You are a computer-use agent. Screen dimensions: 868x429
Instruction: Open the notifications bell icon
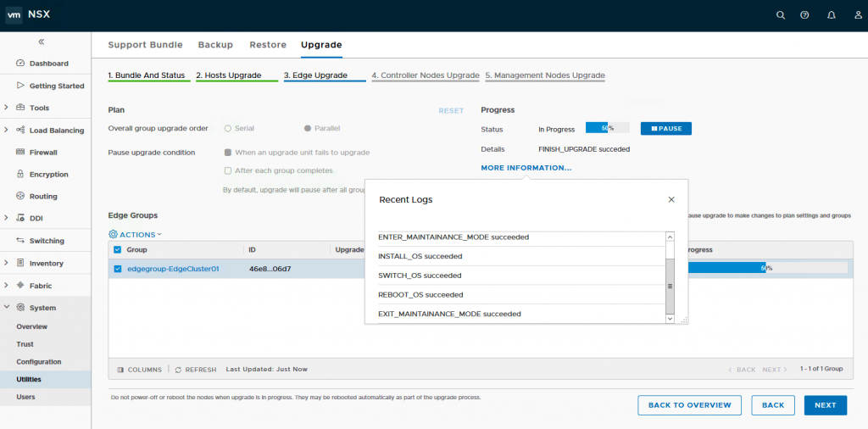831,15
